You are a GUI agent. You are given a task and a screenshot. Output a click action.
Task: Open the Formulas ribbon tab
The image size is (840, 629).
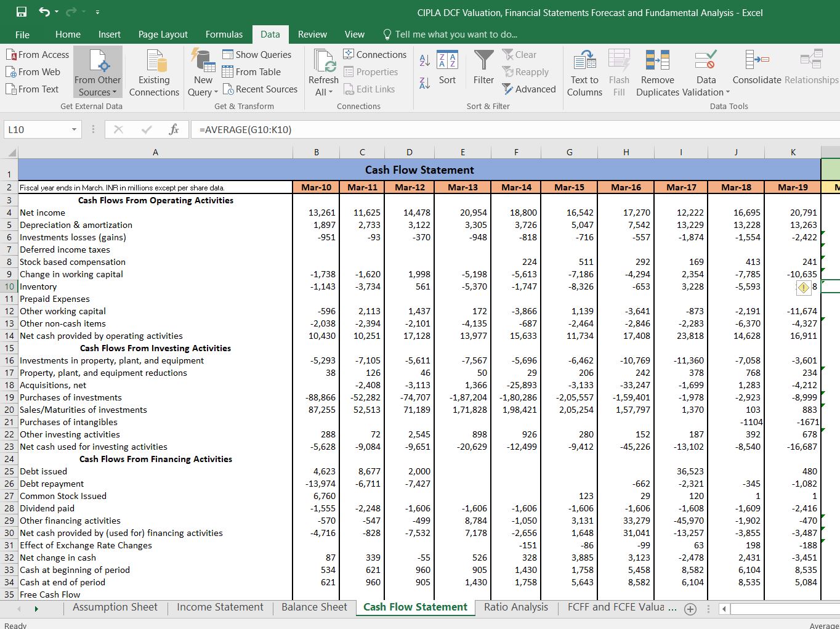(x=224, y=34)
